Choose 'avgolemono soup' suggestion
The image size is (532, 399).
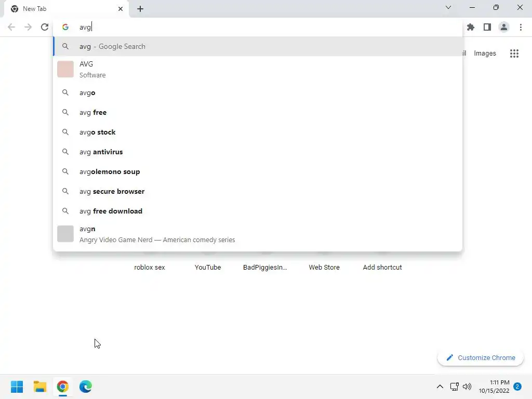tap(258, 171)
